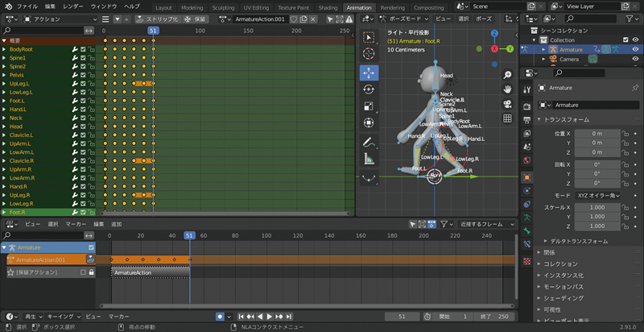Switch orthographic/perspective grid gizmo
Image resolution: width=644 pixels, height=332 pixels.
508,118
